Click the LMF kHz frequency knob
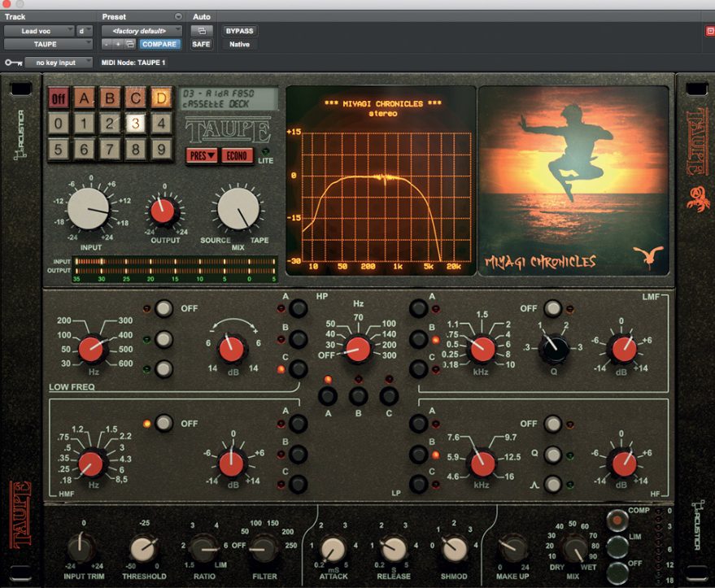The width and height of the screenshot is (715, 588). (482, 350)
